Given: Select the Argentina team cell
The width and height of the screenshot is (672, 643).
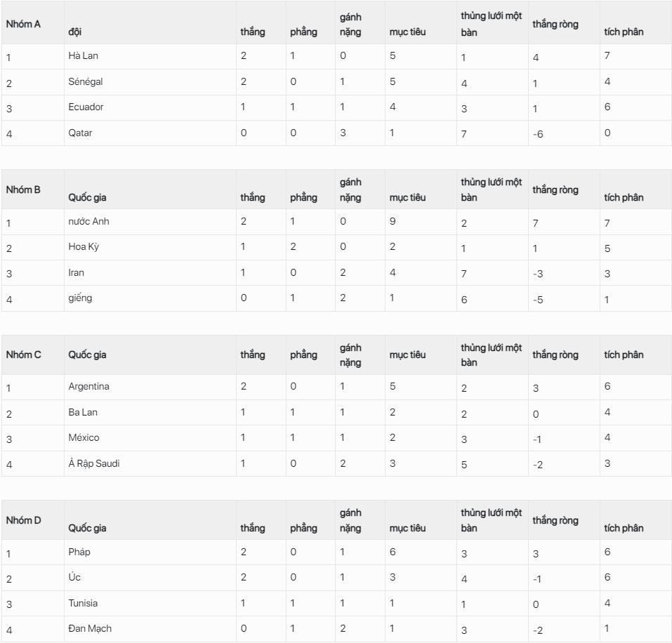Looking at the screenshot, I should 88,386.
